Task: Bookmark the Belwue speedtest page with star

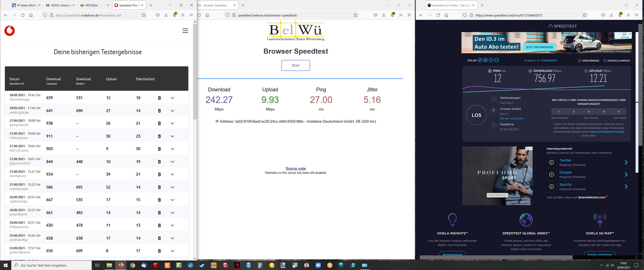Action: (355, 15)
